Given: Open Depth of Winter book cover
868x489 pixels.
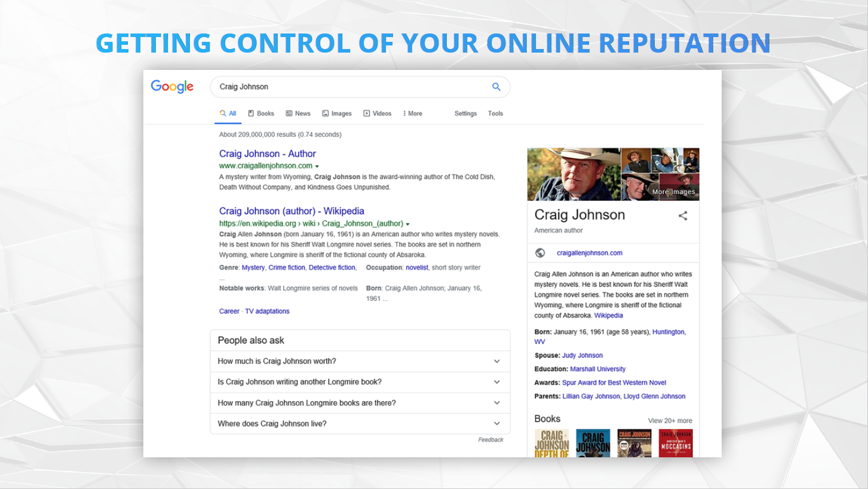Looking at the screenshot, I should click(551, 443).
